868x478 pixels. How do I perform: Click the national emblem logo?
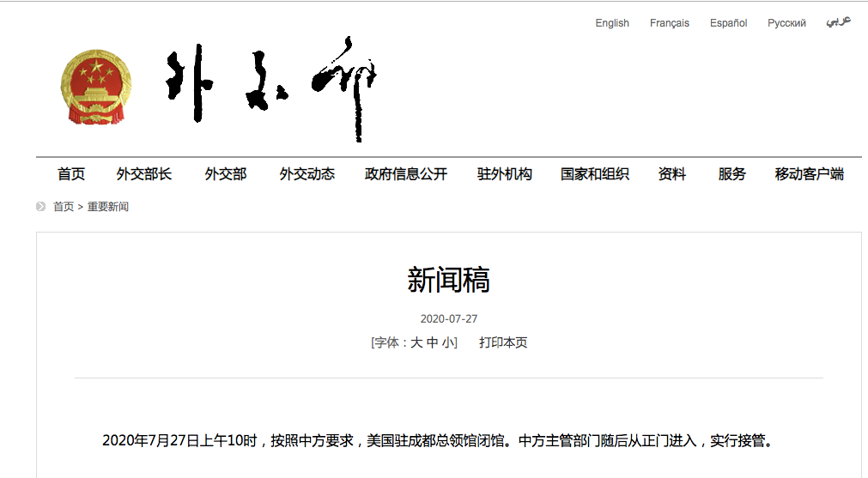click(x=95, y=87)
